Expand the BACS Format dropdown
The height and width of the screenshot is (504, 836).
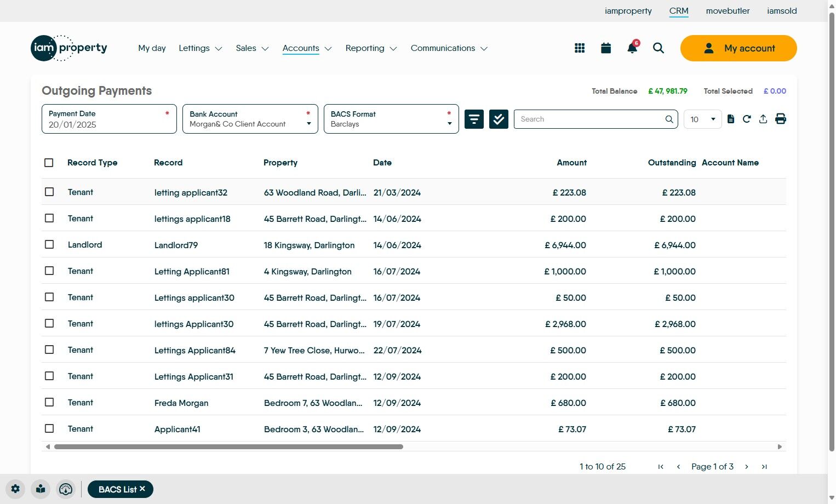(391, 119)
